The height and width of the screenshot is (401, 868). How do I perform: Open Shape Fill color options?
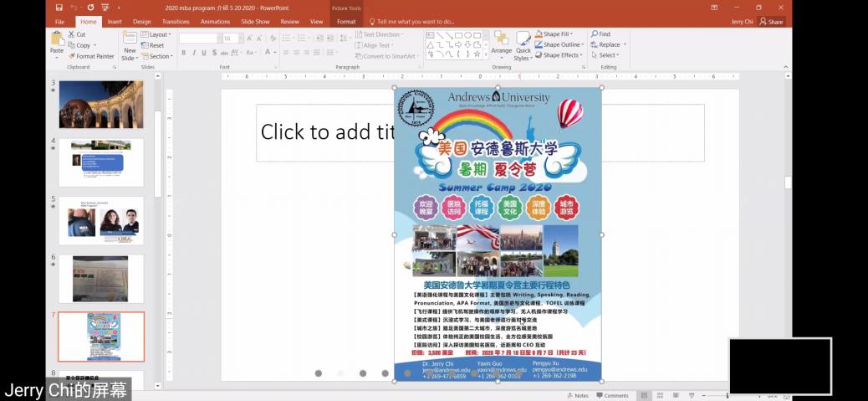554,33
